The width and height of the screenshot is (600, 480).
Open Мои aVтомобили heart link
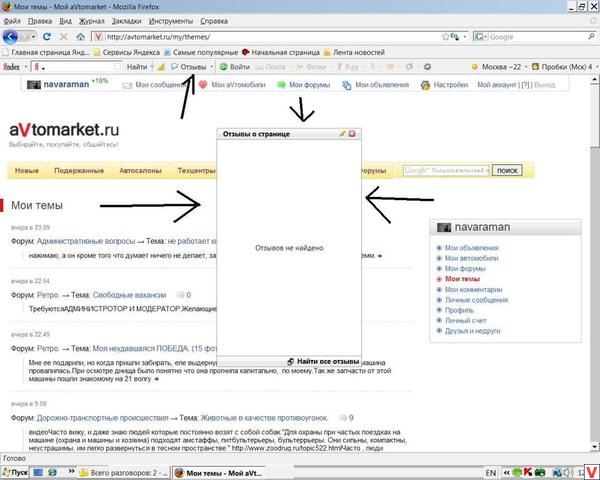tap(232, 85)
